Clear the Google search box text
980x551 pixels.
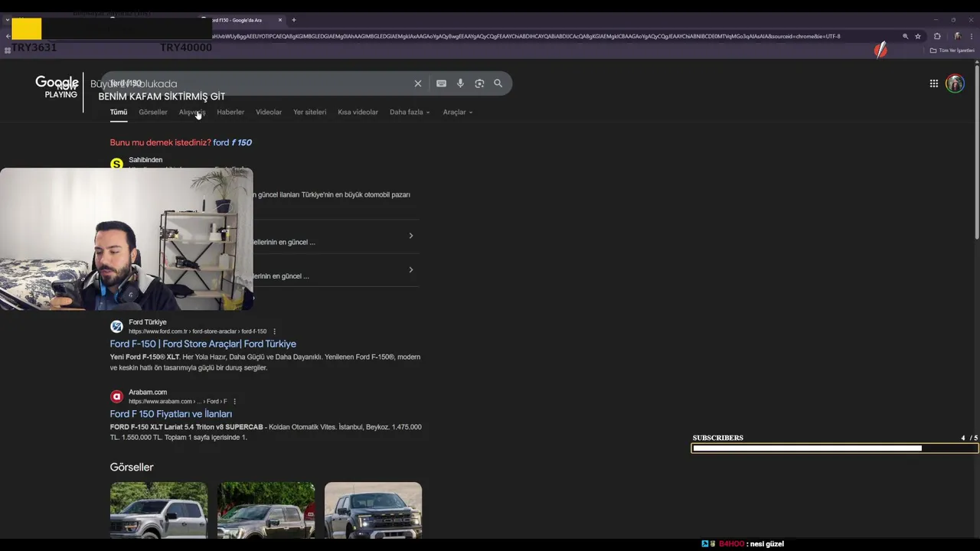418,83
